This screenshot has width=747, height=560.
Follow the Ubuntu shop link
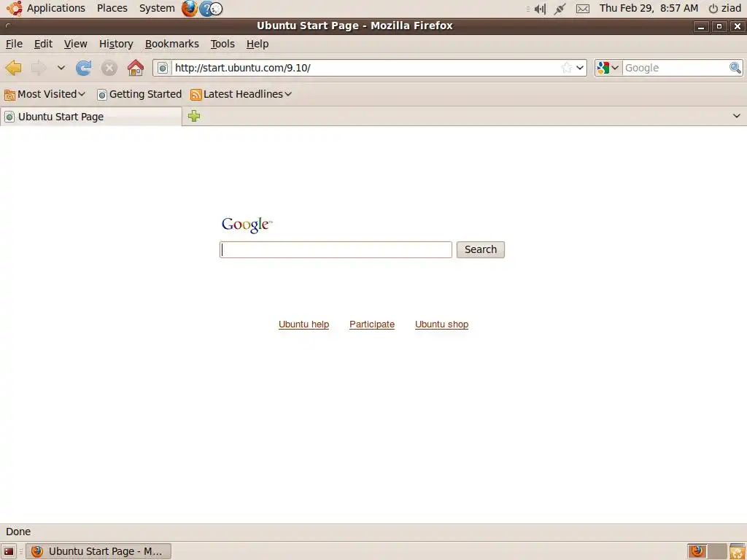point(441,324)
